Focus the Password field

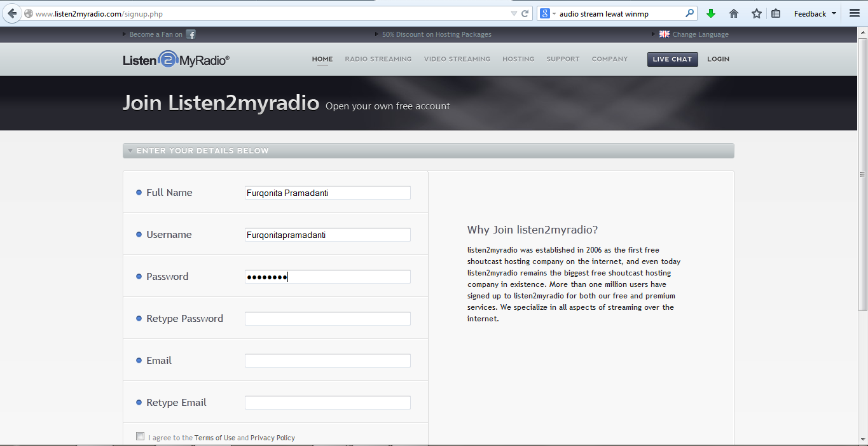327,277
